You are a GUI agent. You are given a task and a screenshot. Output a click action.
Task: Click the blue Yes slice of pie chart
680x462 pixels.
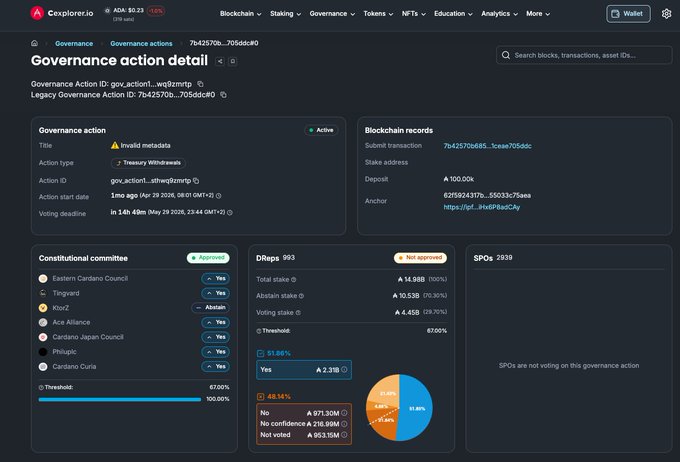coord(416,408)
